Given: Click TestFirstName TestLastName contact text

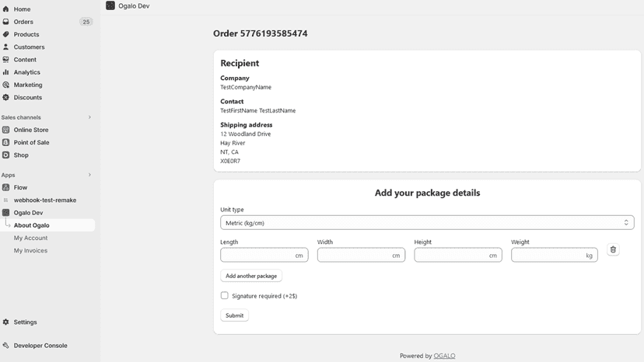Looking at the screenshot, I should pos(258,110).
